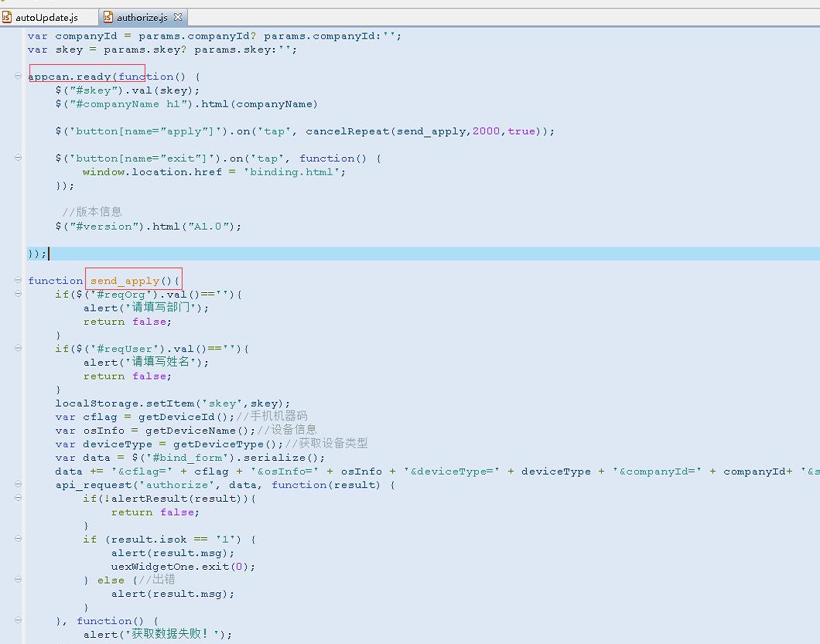Viewport: 820px width, 644px height.
Task: Click window.location.href = 'binding.html' line
Action: (x=214, y=172)
